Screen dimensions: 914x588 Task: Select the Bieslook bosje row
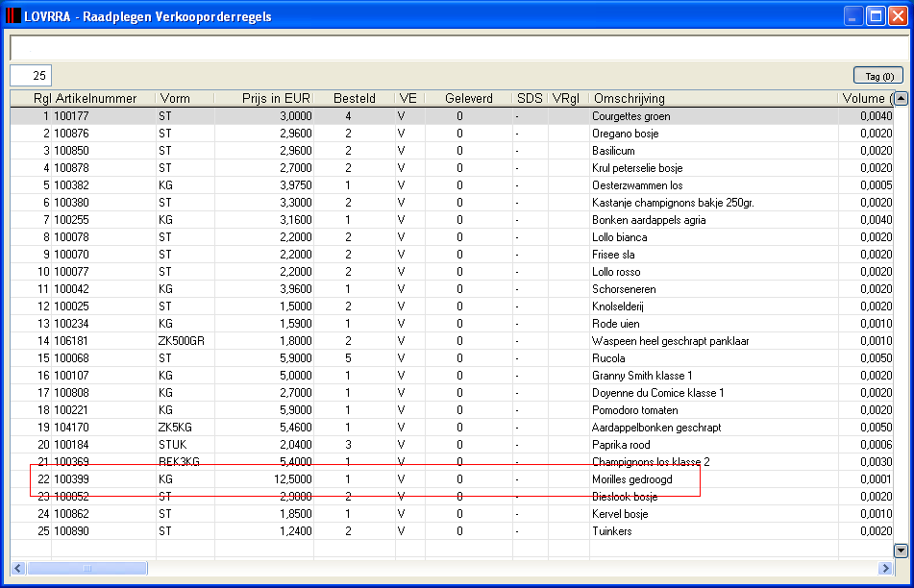(452, 497)
